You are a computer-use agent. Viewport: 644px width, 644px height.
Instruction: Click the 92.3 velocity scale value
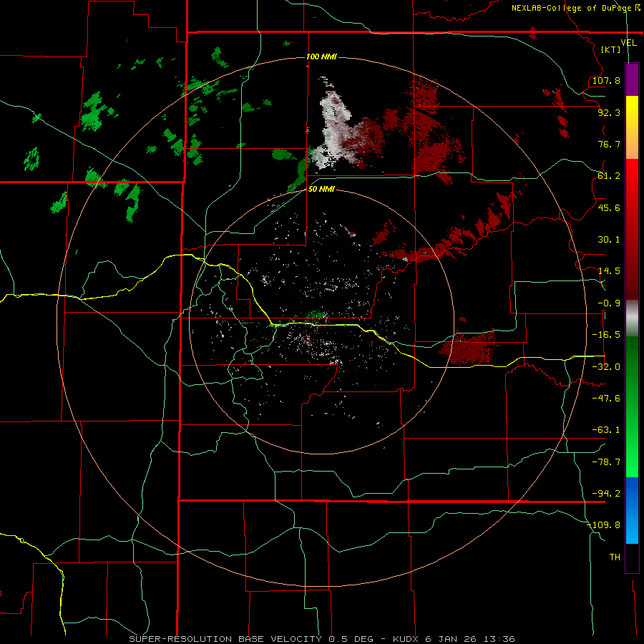[609, 112]
